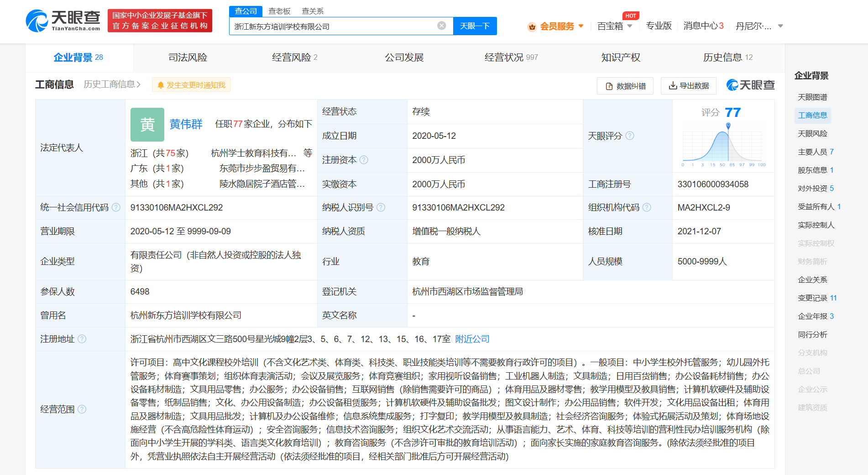Jump to 对外投资 in sidebar
Viewport: 868px width, 475px height.
click(816, 188)
